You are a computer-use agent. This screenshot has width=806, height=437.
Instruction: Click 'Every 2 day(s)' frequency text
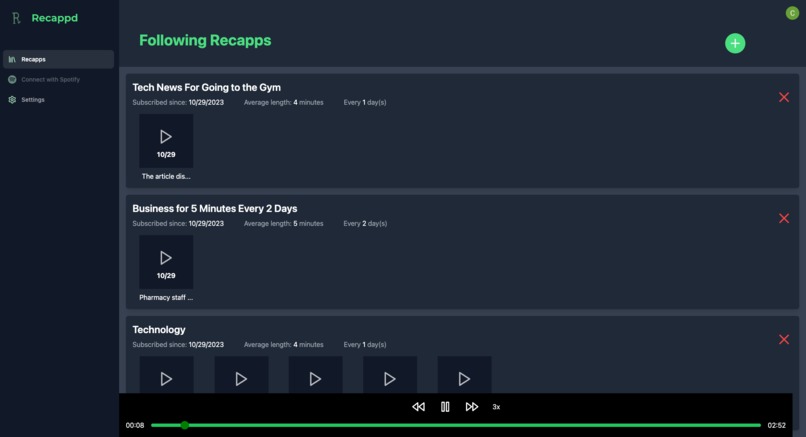365,224
